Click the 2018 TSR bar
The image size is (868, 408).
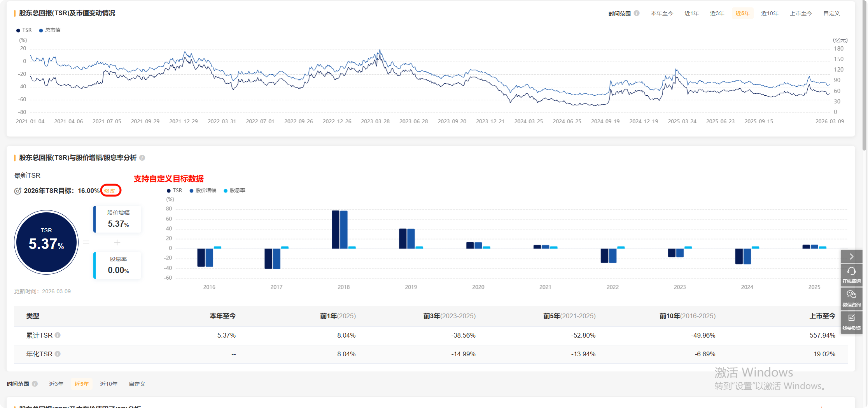point(336,229)
